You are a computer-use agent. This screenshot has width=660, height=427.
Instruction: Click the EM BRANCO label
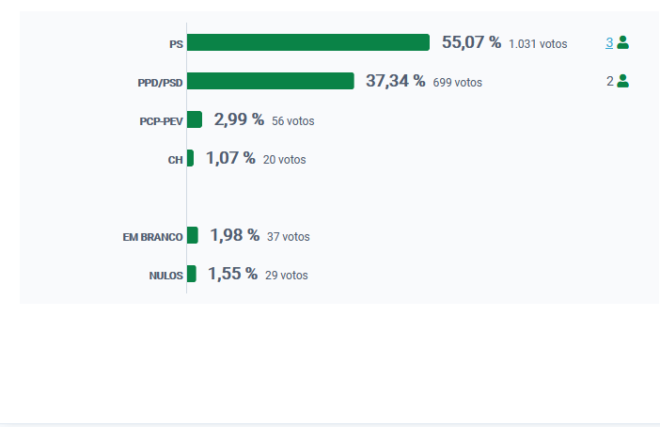(x=153, y=237)
